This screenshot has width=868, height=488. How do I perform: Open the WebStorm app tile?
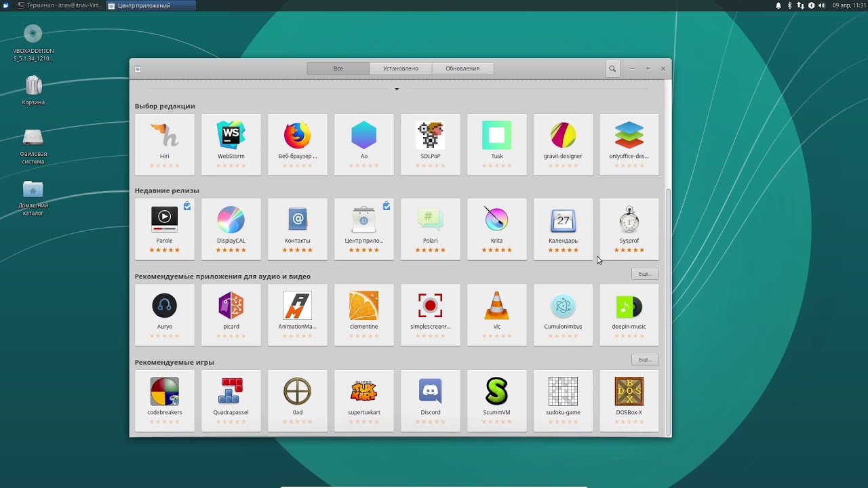tap(231, 144)
